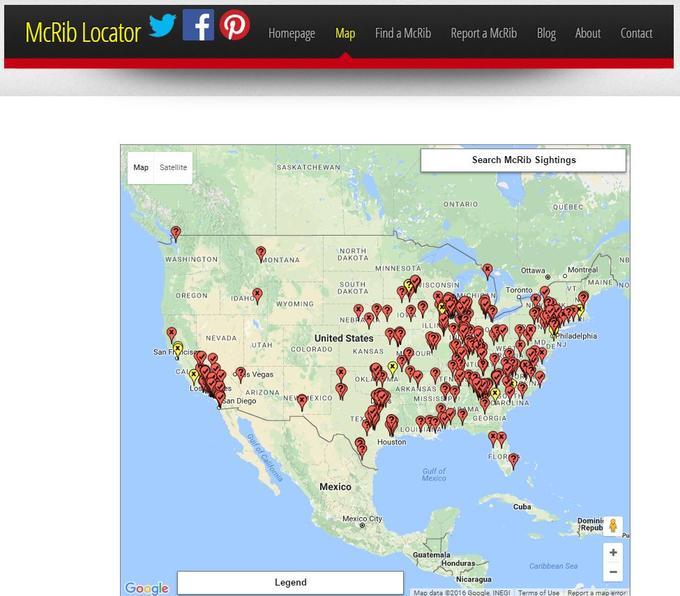680x596 pixels.
Task: Open the Terms of Use link
Action: [x=539, y=593]
